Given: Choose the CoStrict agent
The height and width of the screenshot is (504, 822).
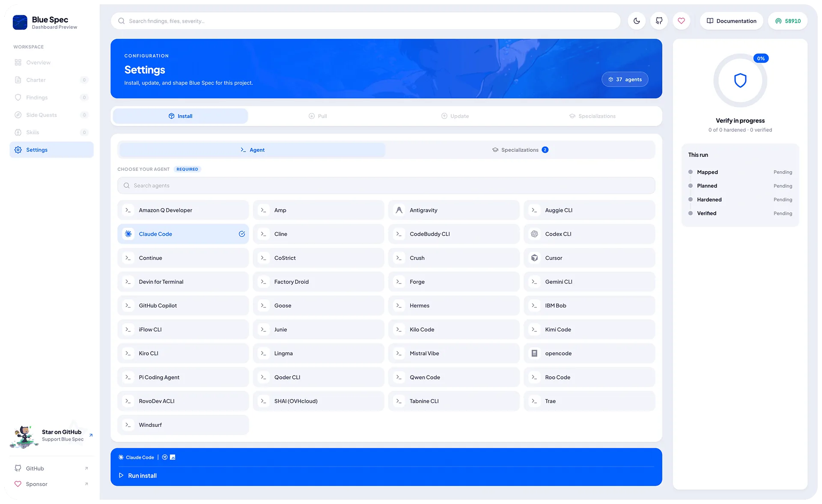Looking at the screenshot, I should tap(319, 258).
